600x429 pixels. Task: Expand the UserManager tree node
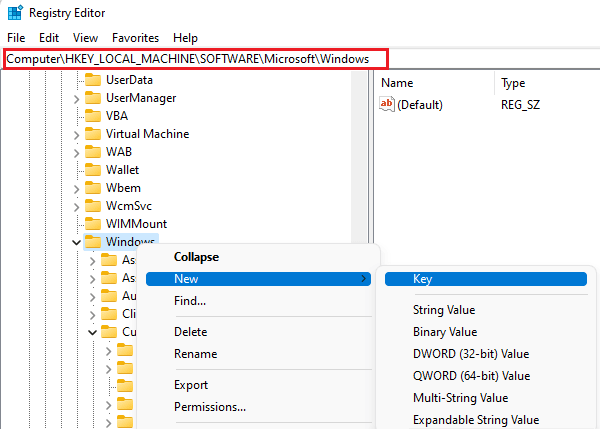[77, 98]
